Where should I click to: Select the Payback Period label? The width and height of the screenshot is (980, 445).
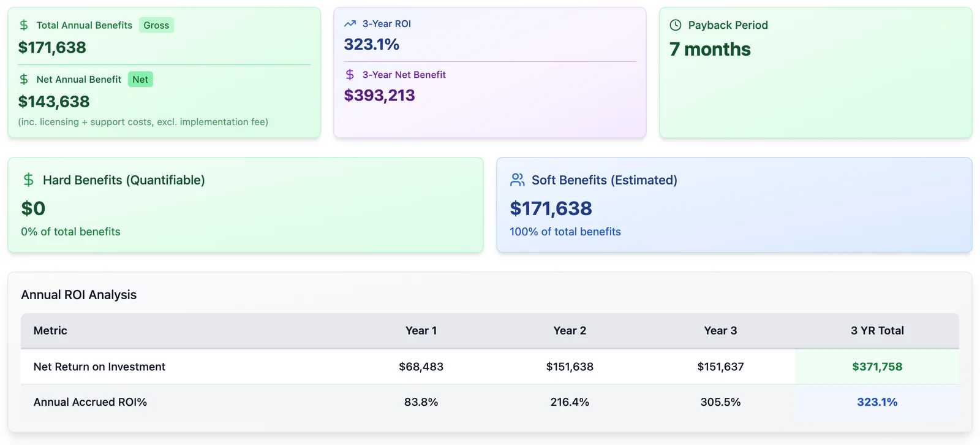[728, 25]
